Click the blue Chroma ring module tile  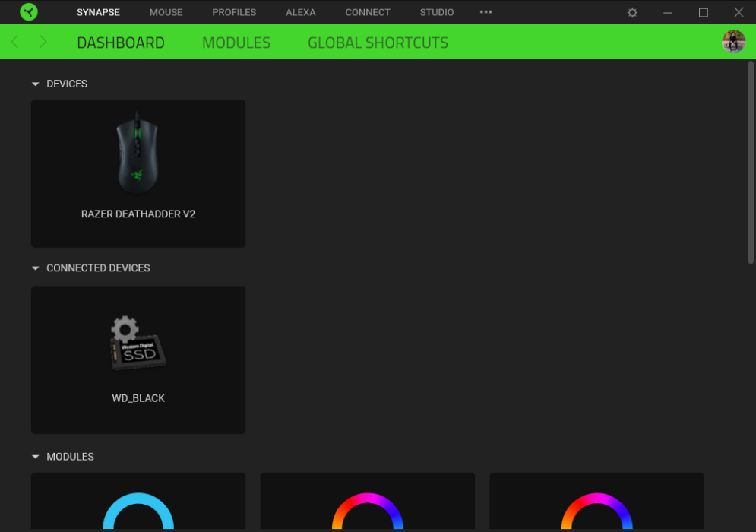138,502
